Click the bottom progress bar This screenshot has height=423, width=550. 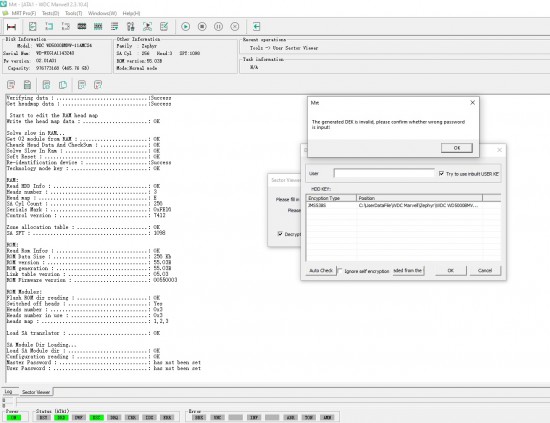(x=283, y=401)
